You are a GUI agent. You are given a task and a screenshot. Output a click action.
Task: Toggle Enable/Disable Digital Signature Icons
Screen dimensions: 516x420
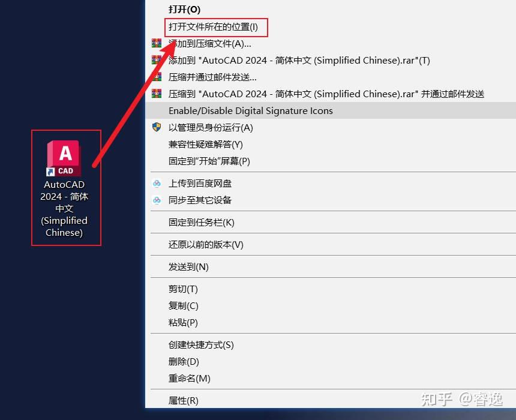tap(251, 110)
